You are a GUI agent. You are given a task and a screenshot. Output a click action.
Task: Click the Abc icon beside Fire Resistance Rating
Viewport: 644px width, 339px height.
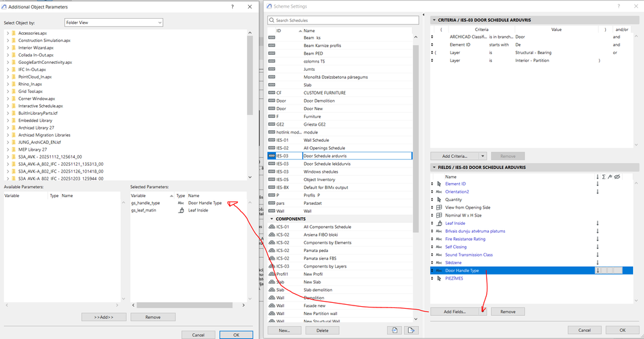[x=439, y=239]
